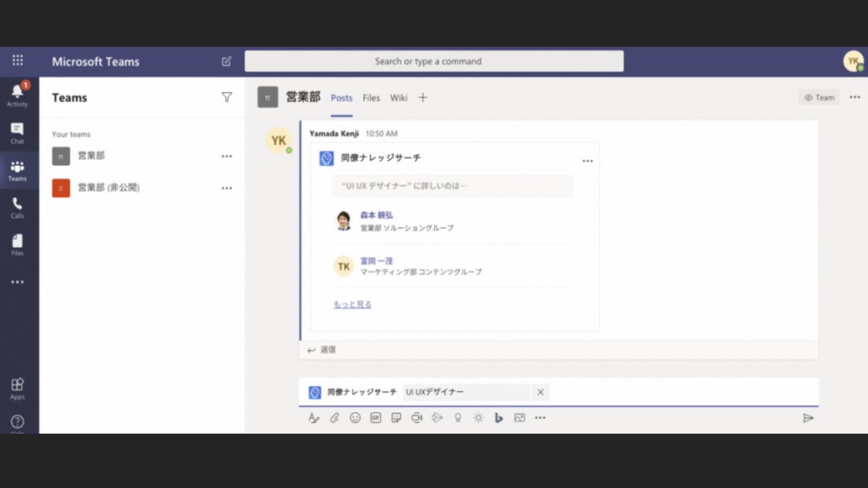This screenshot has width=868, height=488.
Task: Open more options for 営業部 team
Action: tap(227, 156)
